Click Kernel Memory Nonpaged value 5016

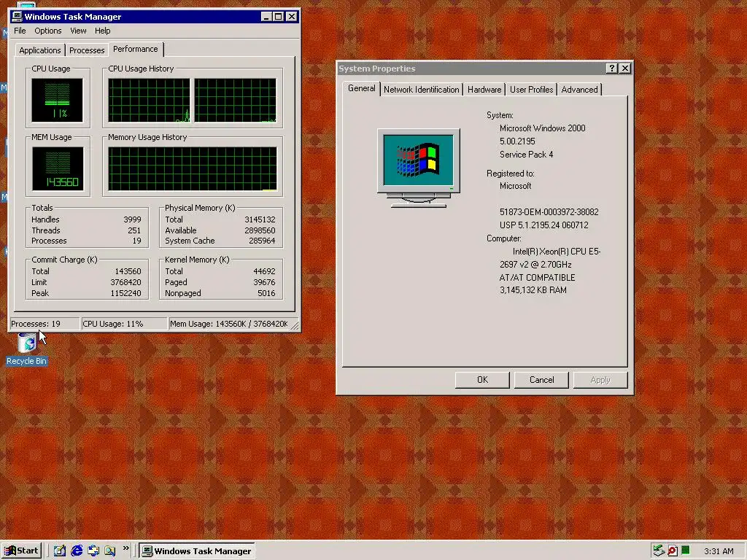[x=266, y=293]
